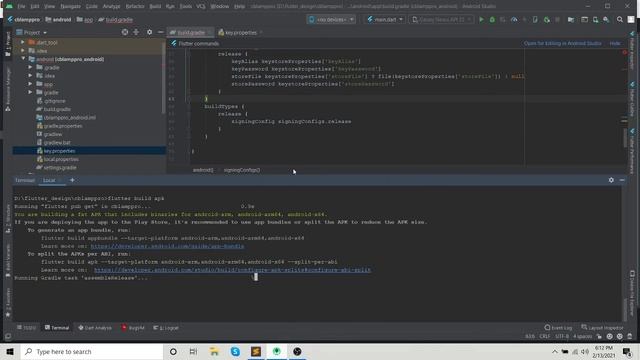Collapse the android (cblamppro_android) module
Image resolution: width=640 pixels, height=360 pixels.
[23, 59]
